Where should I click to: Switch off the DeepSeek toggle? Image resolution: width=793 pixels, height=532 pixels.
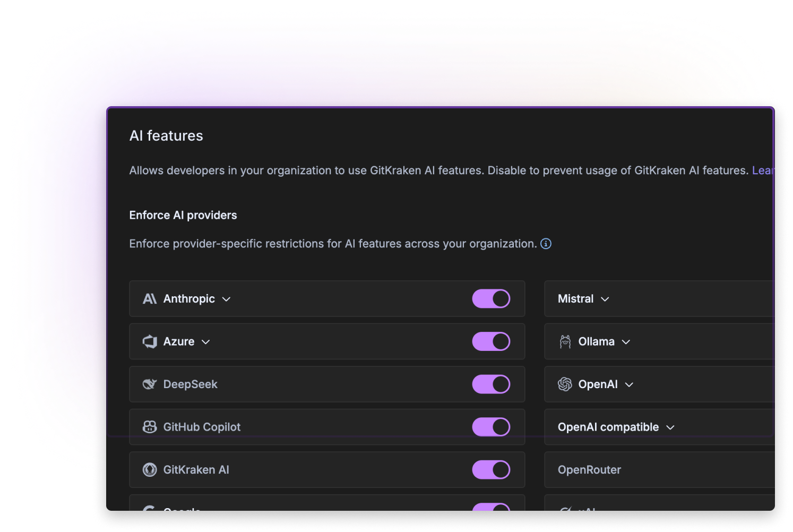[491, 384]
